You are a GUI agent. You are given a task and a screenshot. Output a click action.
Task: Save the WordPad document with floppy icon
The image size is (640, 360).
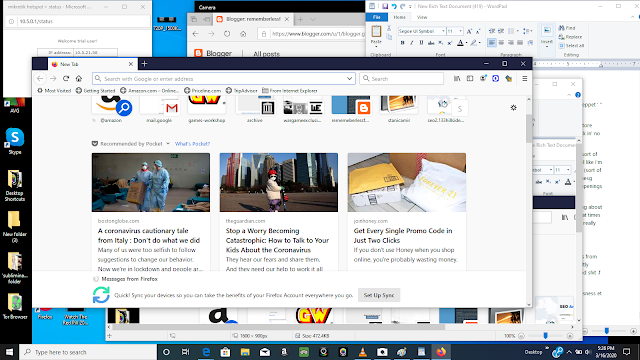[x=384, y=6]
